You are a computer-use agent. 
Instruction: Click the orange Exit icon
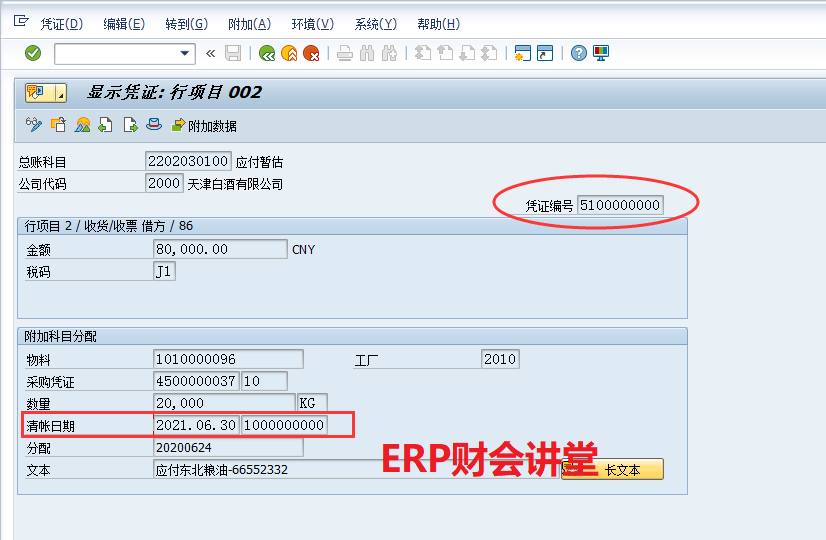pos(289,54)
